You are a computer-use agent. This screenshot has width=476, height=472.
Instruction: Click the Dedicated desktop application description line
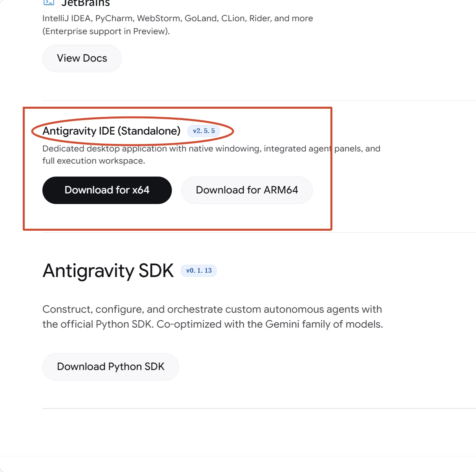coord(211,149)
